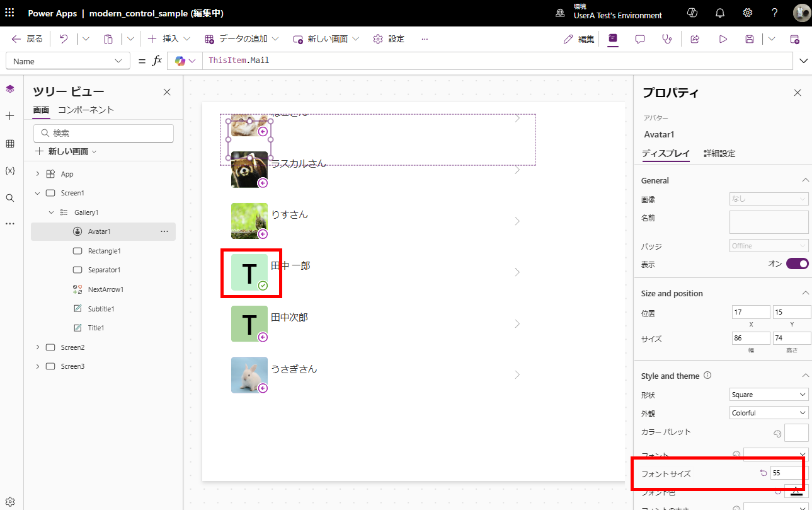This screenshot has width=812, height=510.
Task: Open the 形状 dropdown showing Square
Action: coord(769,394)
